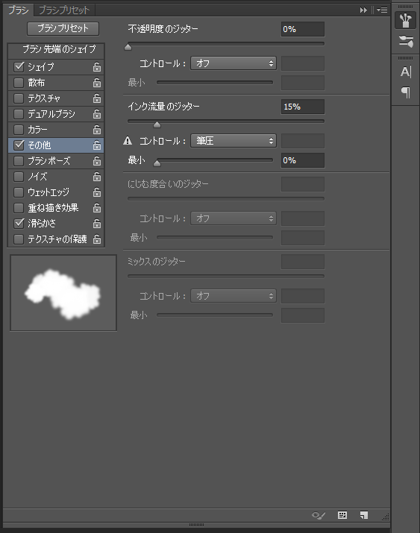Enable the 散布 checkbox

tap(18, 82)
